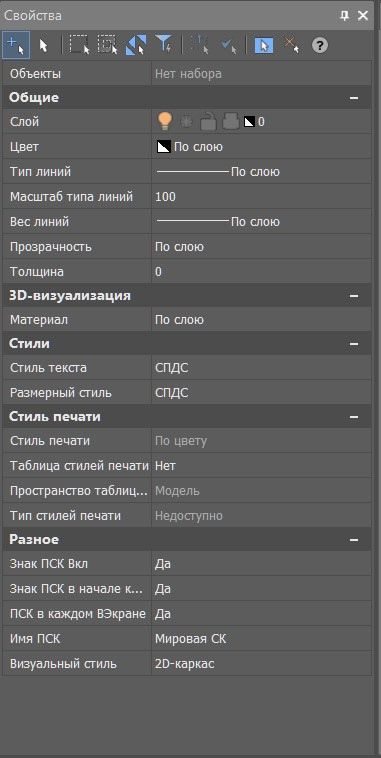Toggle the layer printer plot icon
The image size is (381, 758).
tap(231, 122)
